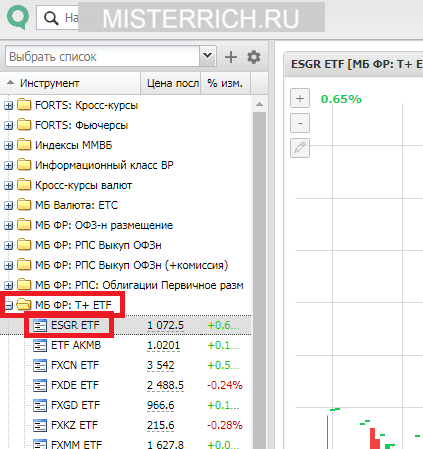
Task: Click 'МБ ФР: T+ ETF' label
Action: click(73, 305)
